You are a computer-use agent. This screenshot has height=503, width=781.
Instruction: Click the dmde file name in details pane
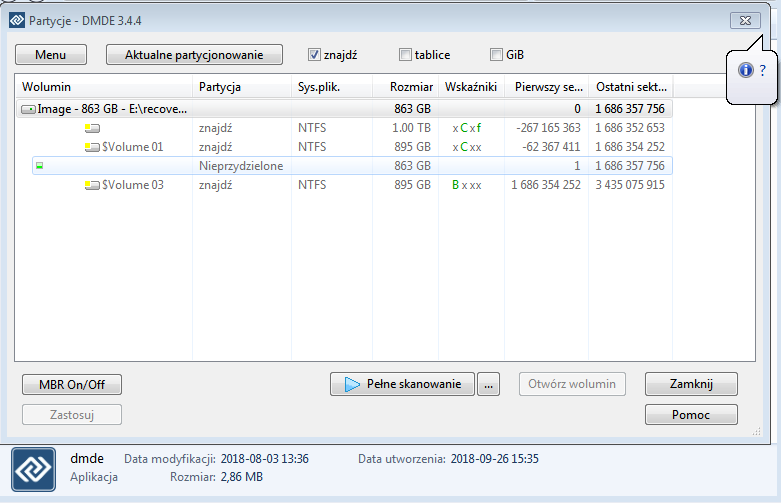click(x=87, y=458)
